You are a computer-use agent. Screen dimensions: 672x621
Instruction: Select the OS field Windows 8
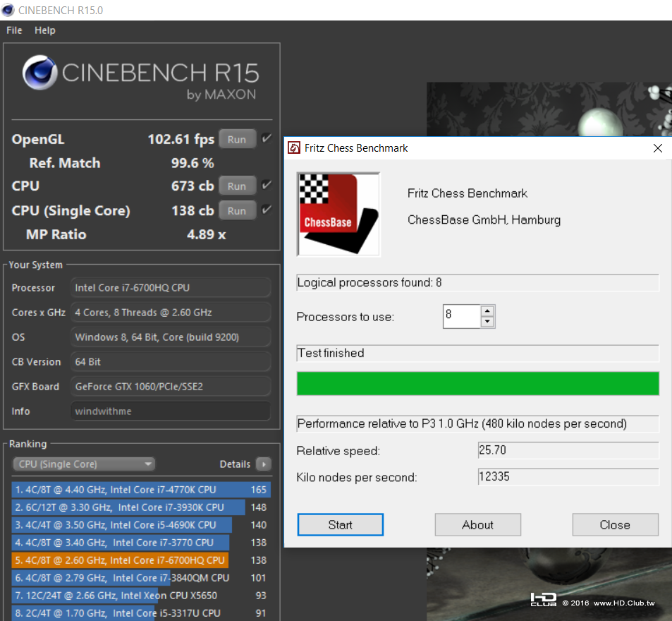pos(170,337)
